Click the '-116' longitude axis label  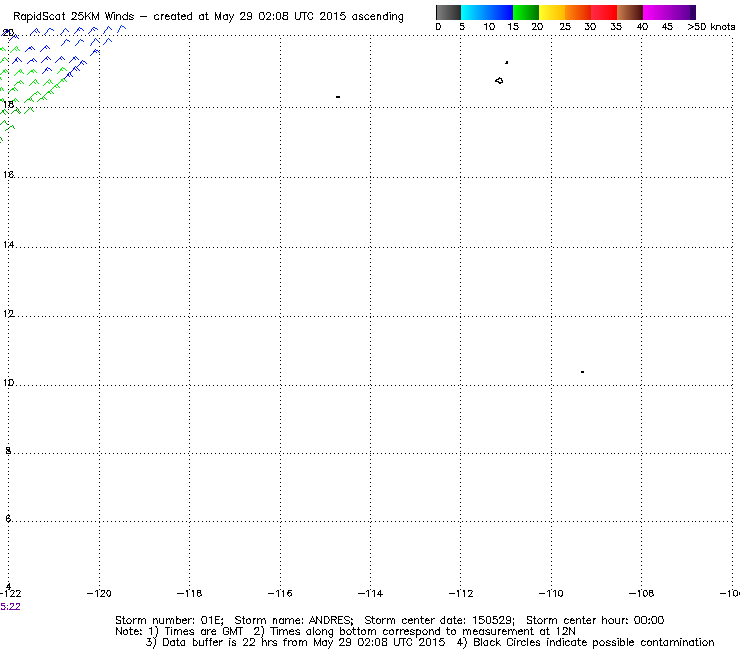point(280,593)
